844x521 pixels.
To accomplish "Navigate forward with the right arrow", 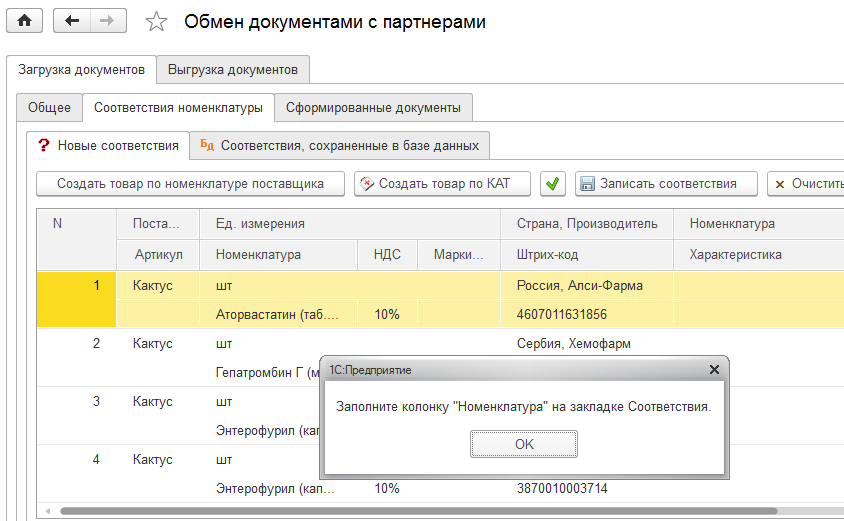I will click(x=108, y=21).
